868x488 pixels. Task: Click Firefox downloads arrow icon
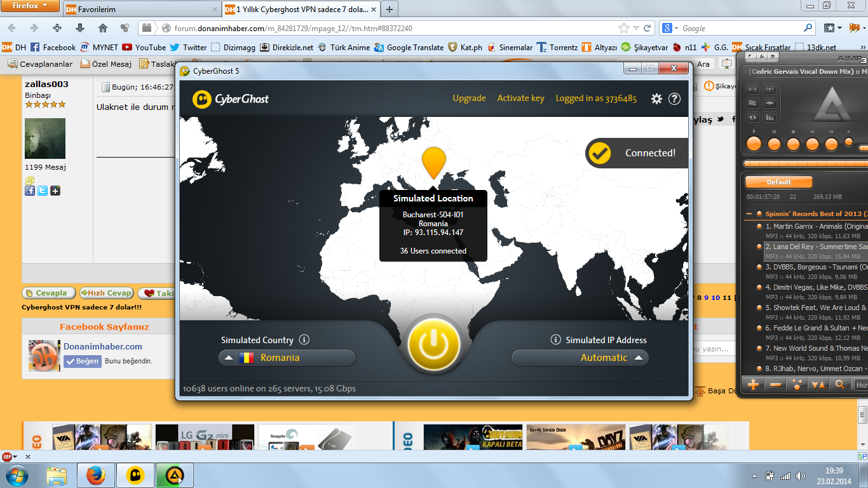click(x=80, y=28)
